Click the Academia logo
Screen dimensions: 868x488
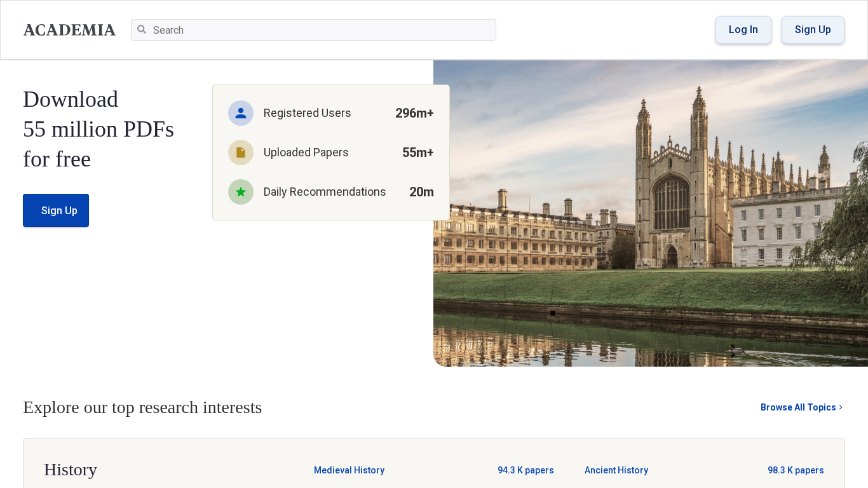(69, 30)
